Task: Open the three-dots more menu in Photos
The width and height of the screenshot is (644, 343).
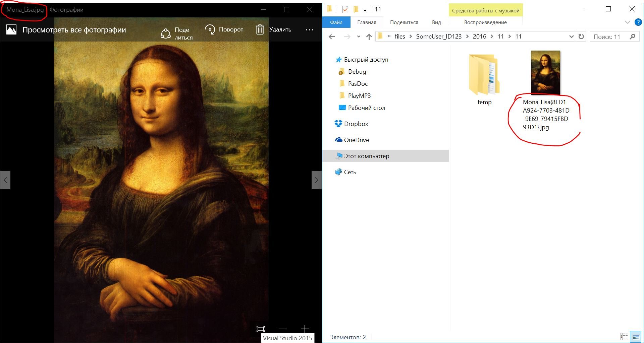Action: click(x=310, y=30)
